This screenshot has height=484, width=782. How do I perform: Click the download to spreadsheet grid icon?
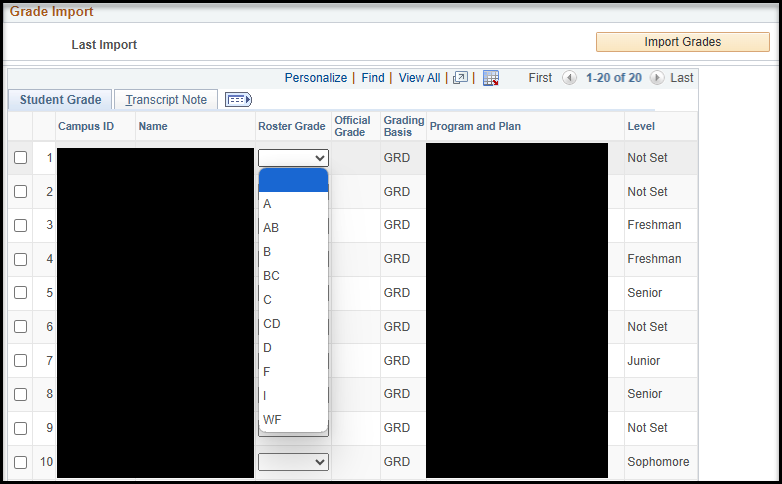point(490,78)
